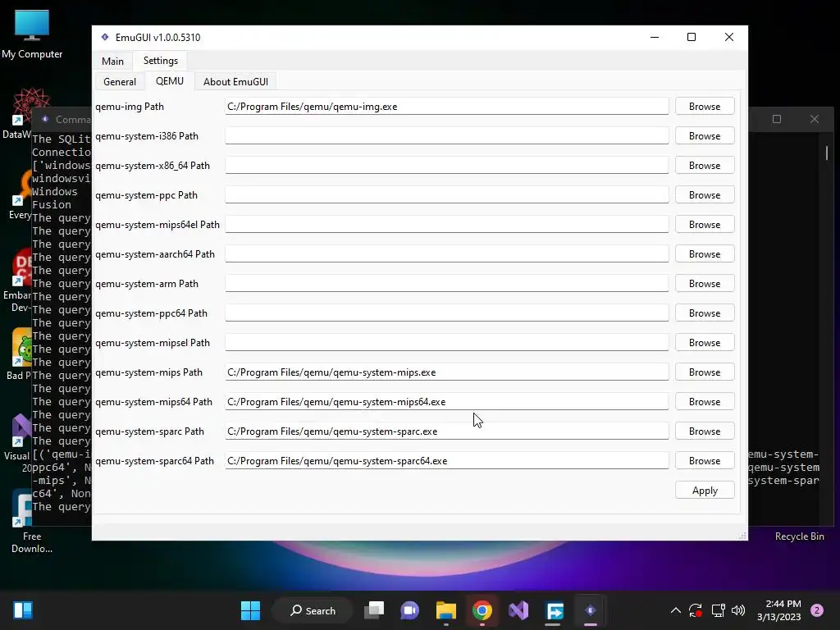Click the empty qemu-system-x86_64 Path field
This screenshot has width=840, height=630.
[447, 165]
